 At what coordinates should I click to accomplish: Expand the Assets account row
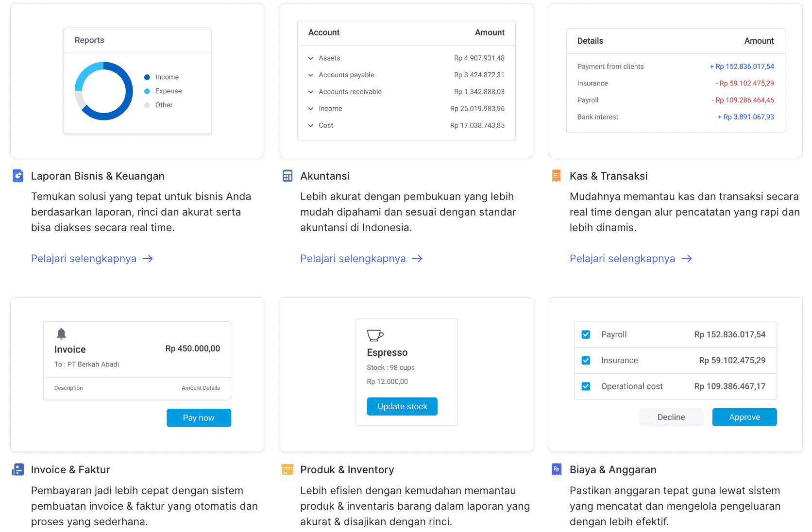406,58
